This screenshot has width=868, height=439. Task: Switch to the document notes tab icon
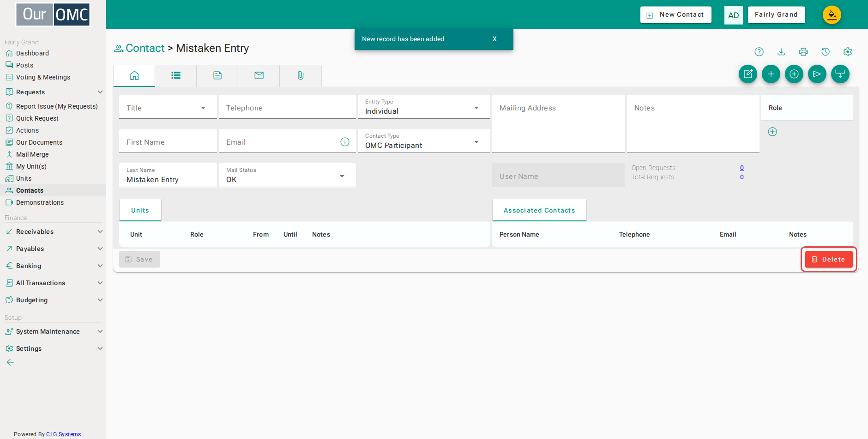(217, 75)
